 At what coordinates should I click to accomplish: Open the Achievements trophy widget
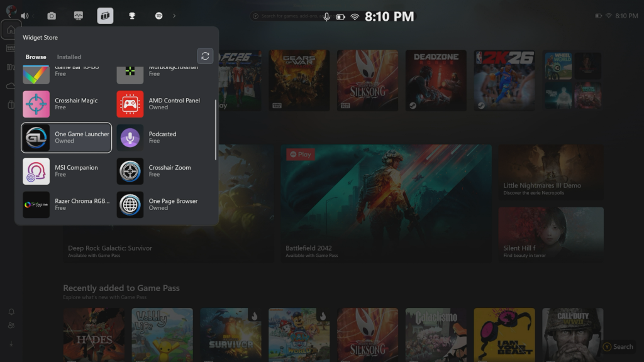point(132,16)
